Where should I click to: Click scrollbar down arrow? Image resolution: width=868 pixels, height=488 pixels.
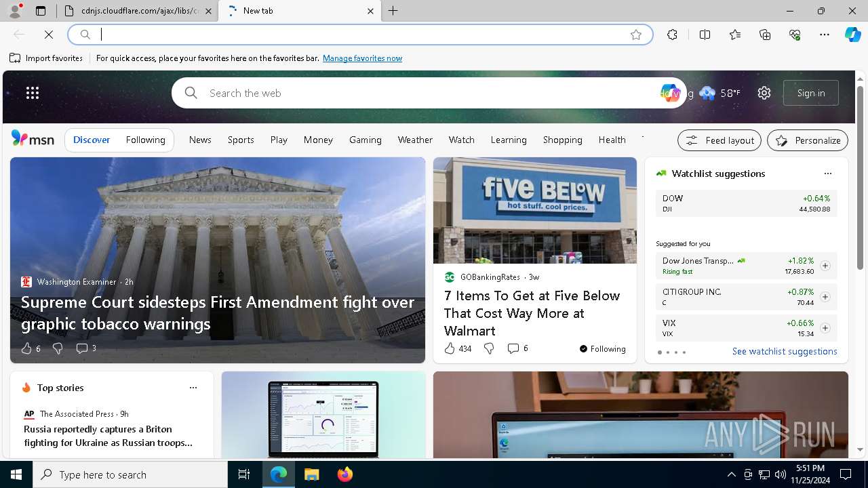click(x=861, y=449)
